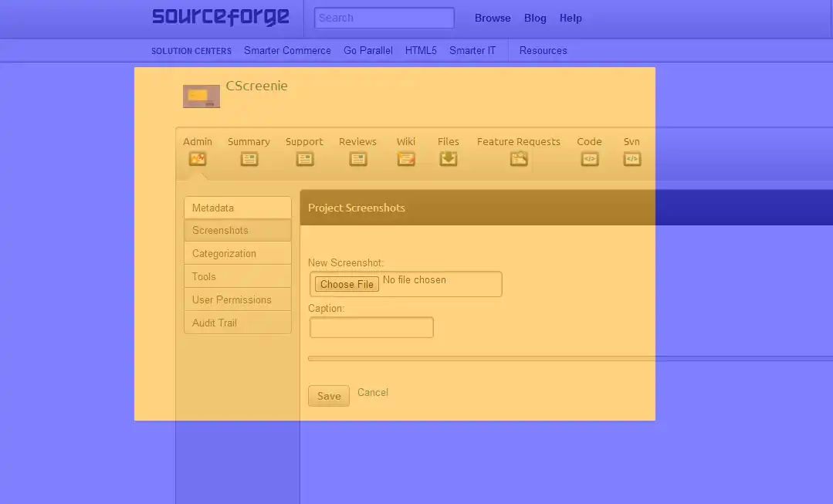The image size is (833, 504).
Task: Click the Summary page icon
Action: (x=249, y=159)
